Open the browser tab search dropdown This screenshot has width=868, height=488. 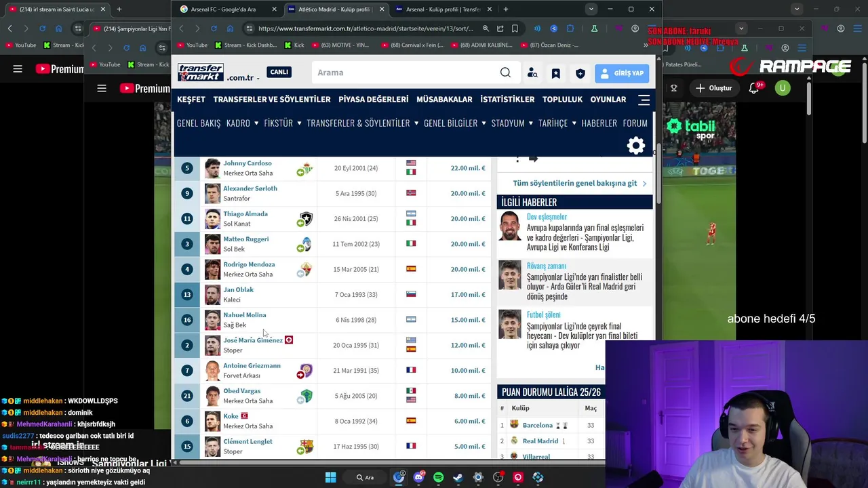[x=591, y=9]
